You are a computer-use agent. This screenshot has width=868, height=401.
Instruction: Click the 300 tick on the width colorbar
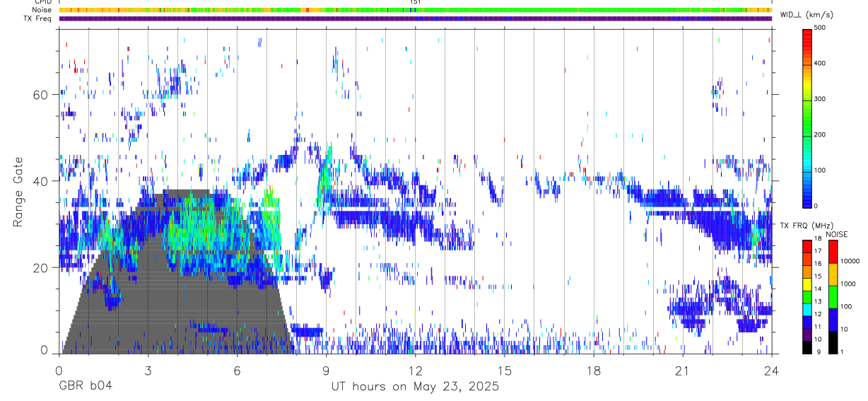[x=820, y=99]
